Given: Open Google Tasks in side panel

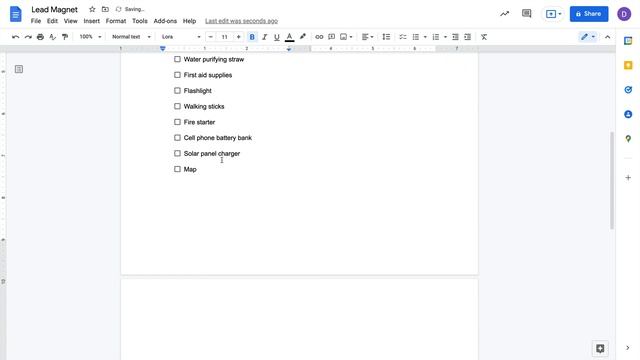Looking at the screenshot, I should (x=628, y=90).
